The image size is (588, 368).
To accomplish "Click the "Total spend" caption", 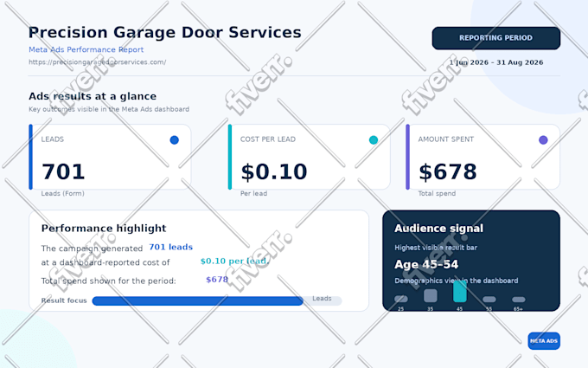I will 437,194.
